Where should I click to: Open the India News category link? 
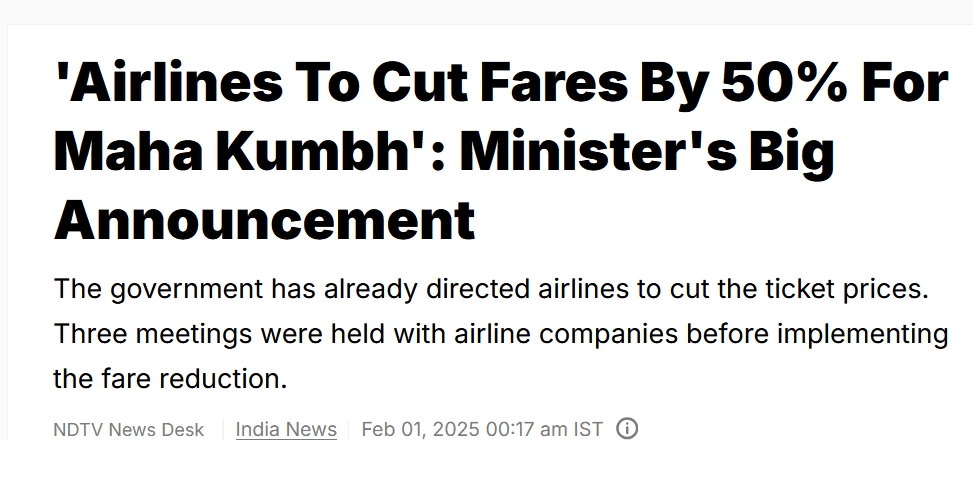(x=286, y=429)
